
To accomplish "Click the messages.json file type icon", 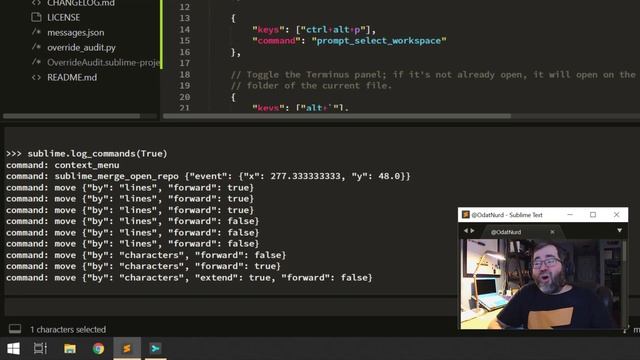I will (x=36, y=32).
